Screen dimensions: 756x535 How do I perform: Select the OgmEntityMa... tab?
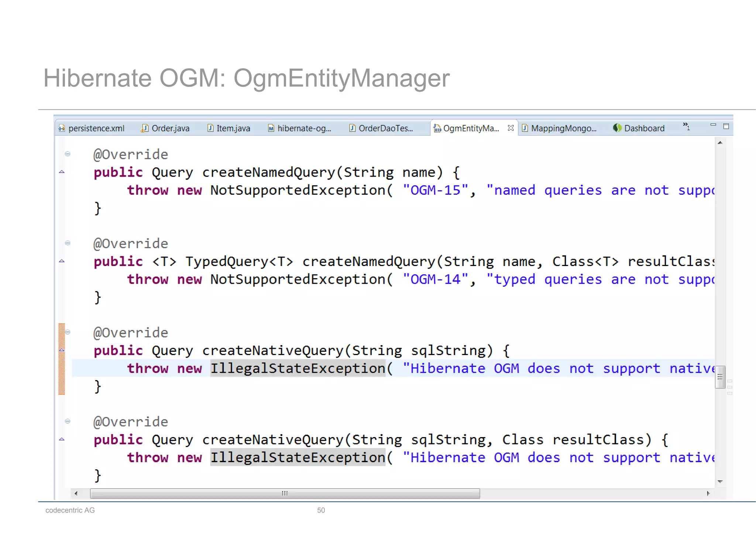(x=471, y=128)
